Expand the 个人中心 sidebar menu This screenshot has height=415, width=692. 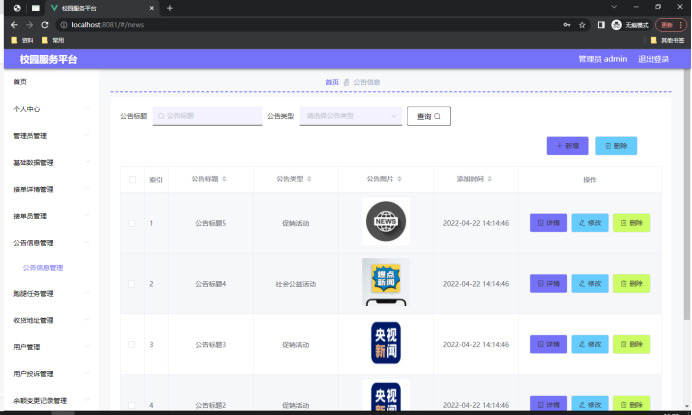51,109
